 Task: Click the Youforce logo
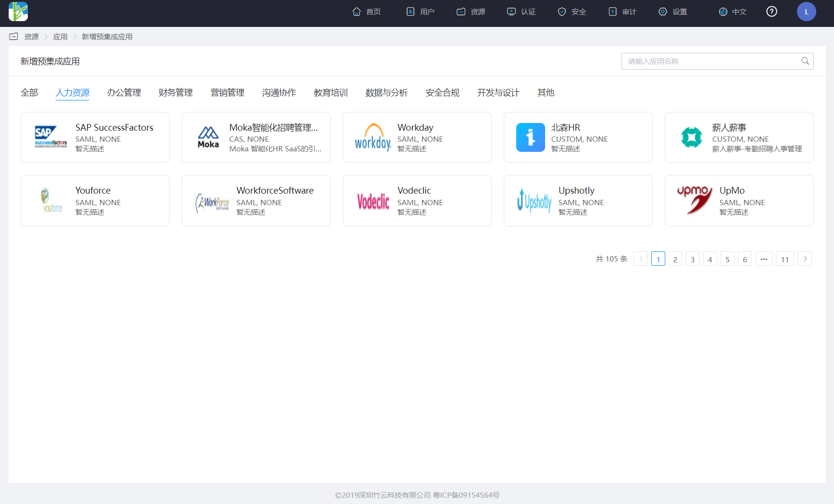51,200
